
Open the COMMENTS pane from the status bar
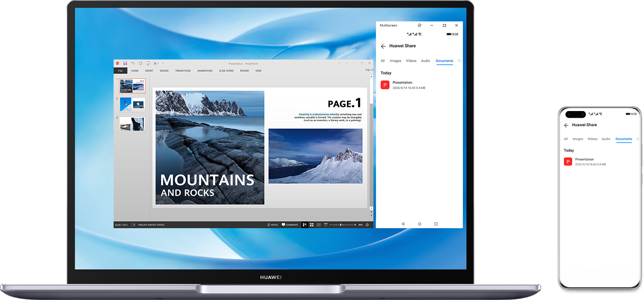tap(289, 225)
